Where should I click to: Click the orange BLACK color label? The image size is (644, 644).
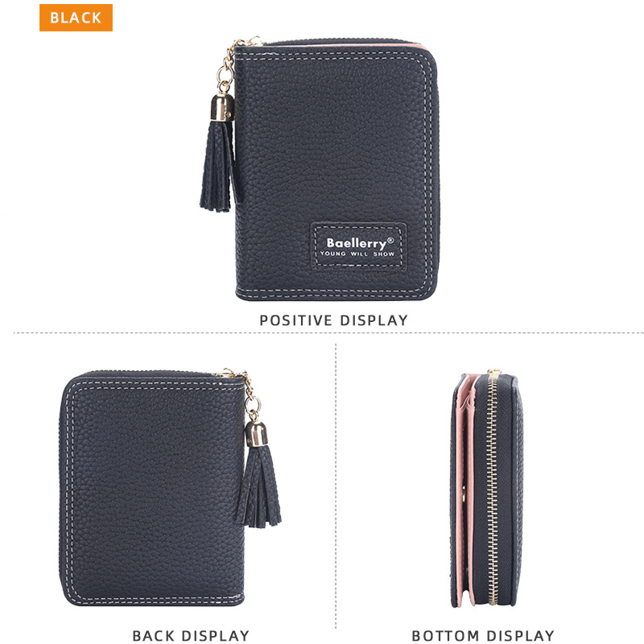point(76,18)
